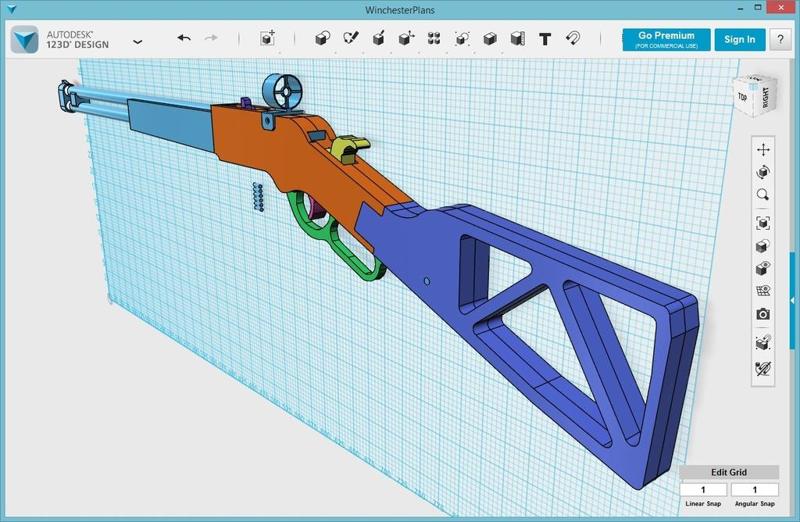This screenshot has height=522, width=800.
Task: Select the Text tool icon
Action: [x=545, y=39]
